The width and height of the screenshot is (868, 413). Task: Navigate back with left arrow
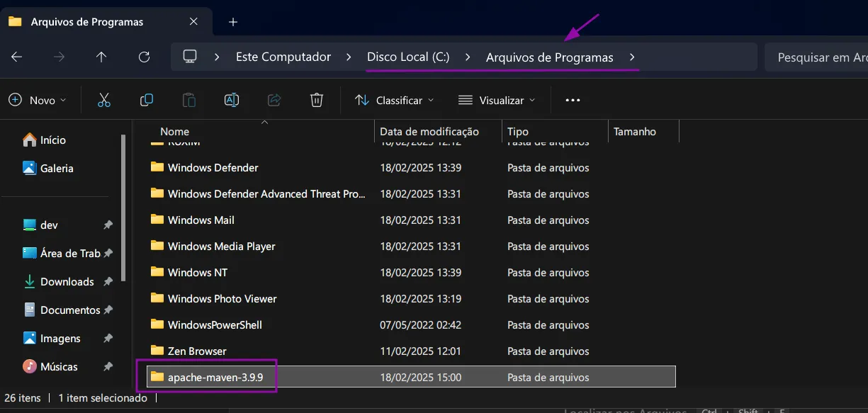[17, 57]
